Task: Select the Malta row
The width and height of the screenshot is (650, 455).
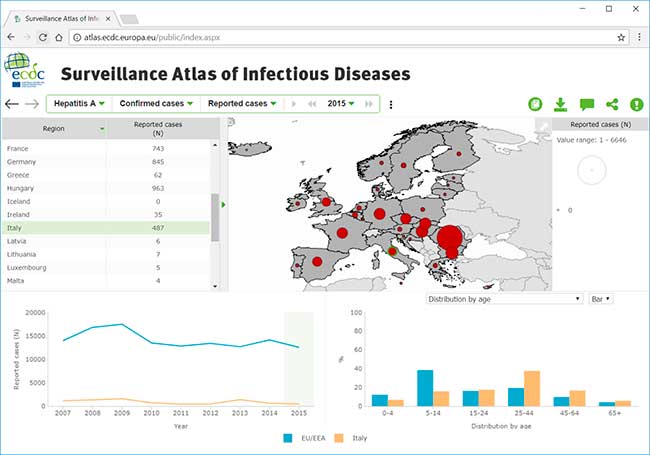Action: (x=106, y=281)
